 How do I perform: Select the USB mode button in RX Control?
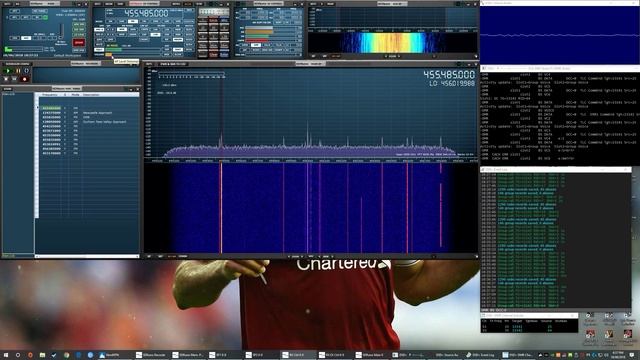point(178,21)
